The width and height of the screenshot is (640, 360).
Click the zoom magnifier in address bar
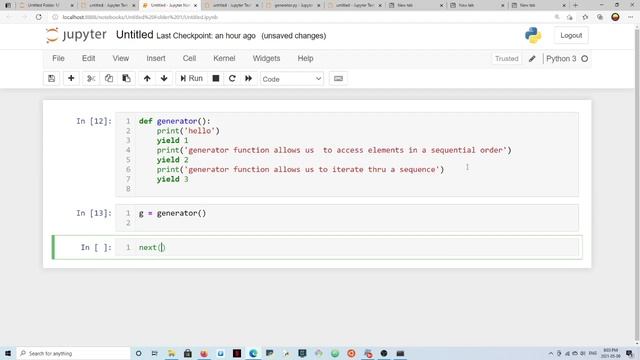(x=557, y=17)
